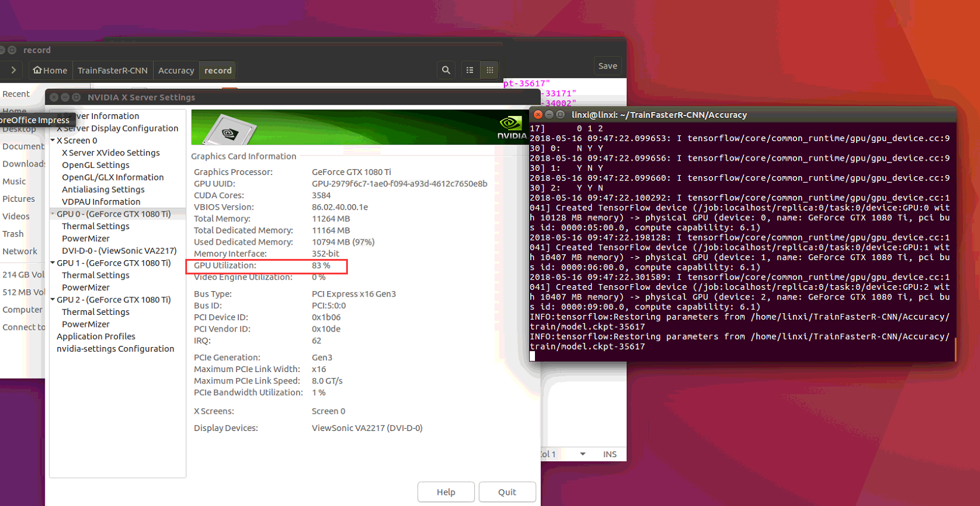Select DVI-D-0 - (ViewSonic VA2217)
Screen dimensions: 980x506
(x=119, y=251)
